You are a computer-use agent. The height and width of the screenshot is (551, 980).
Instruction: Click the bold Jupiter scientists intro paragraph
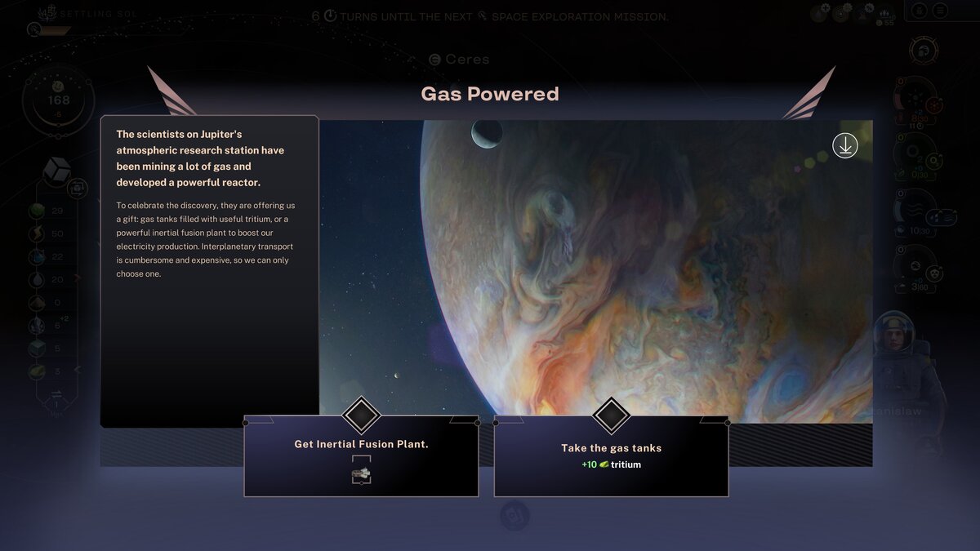click(x=200, y=158)
